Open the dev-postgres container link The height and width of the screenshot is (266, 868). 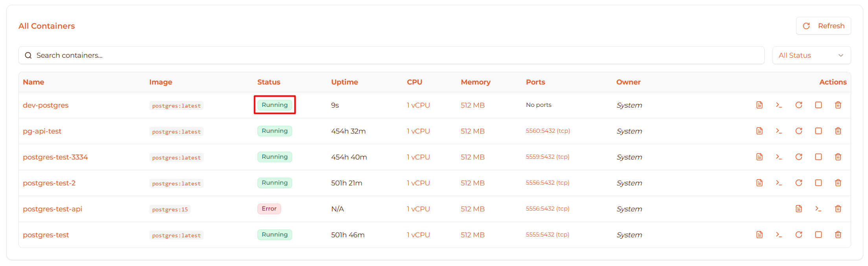tap(46, 105)
